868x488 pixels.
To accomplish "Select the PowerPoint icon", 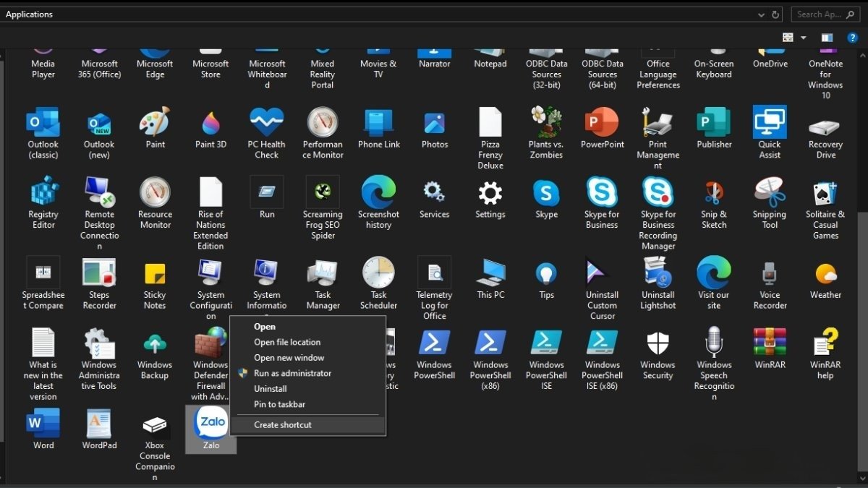I will [602, 123].
